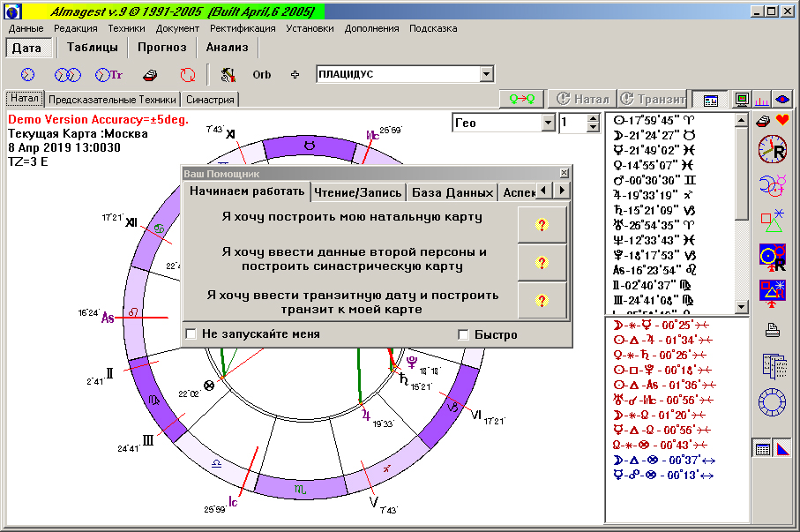This screenshot has width=800, height=532.
Task: Click the single chart circle icon
Action: click(x=27, y=75)
